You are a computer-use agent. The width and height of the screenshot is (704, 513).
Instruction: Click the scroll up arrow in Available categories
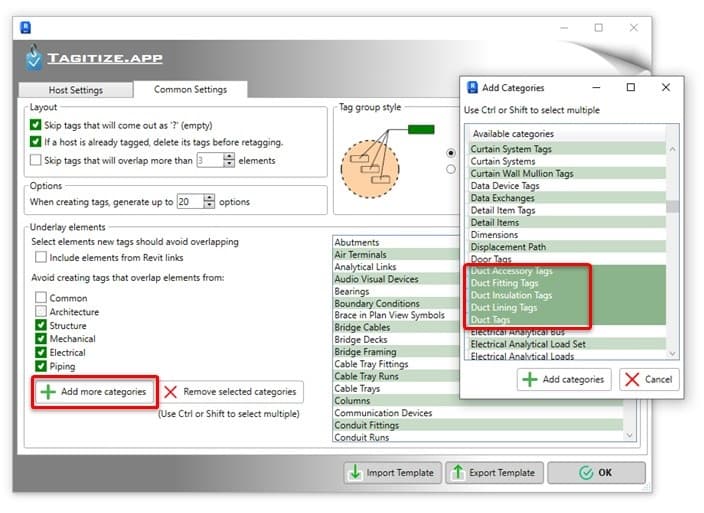point(672,149)
